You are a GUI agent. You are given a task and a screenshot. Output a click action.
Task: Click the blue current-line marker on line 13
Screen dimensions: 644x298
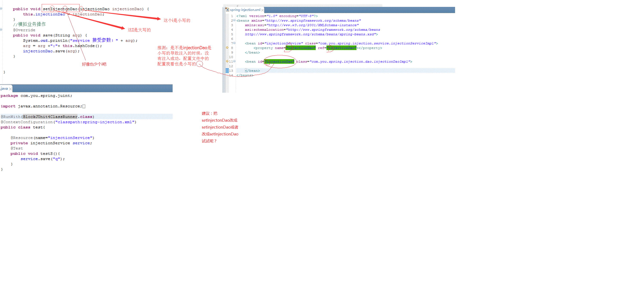coord(227,71)
